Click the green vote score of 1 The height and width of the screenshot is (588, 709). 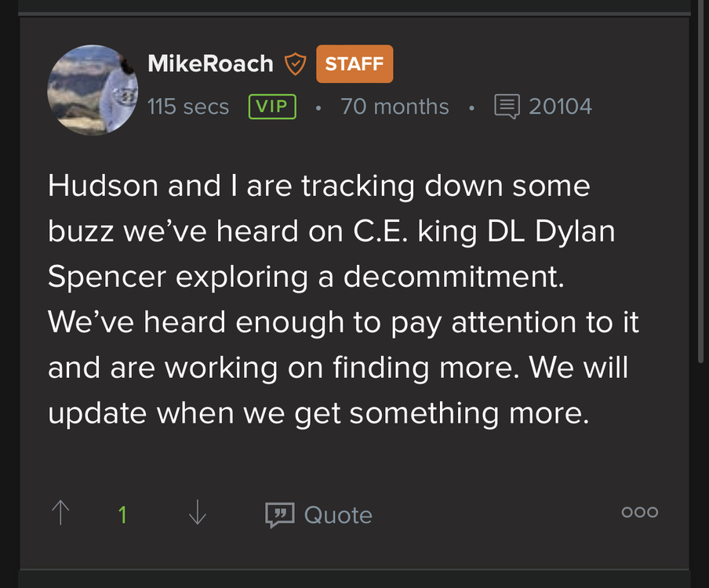click(122, 514)
